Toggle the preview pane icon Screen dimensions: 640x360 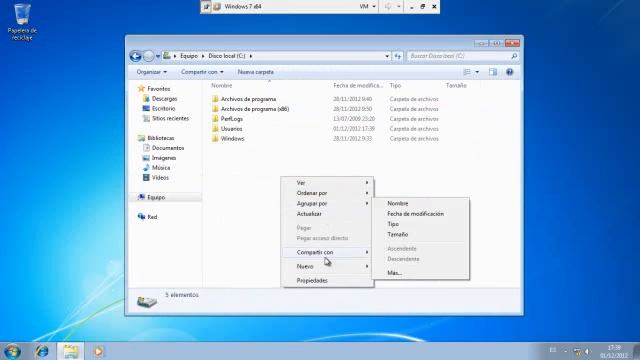click(x=493, y=72)
